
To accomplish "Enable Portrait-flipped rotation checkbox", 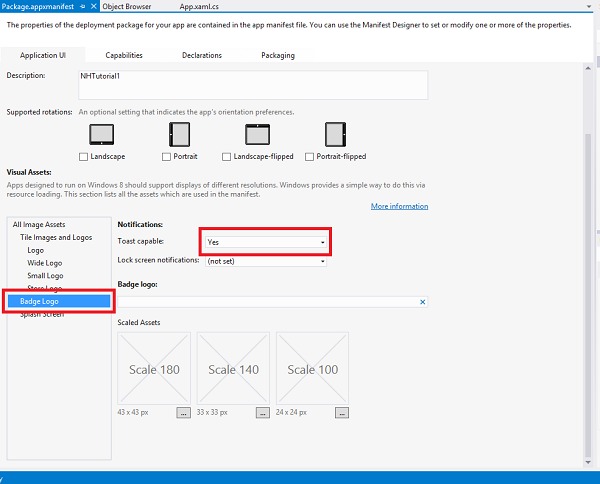I will [309, 157].
